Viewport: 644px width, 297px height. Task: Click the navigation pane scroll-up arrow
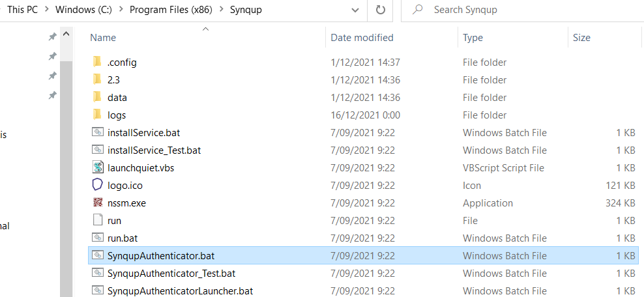coord(66,35)
